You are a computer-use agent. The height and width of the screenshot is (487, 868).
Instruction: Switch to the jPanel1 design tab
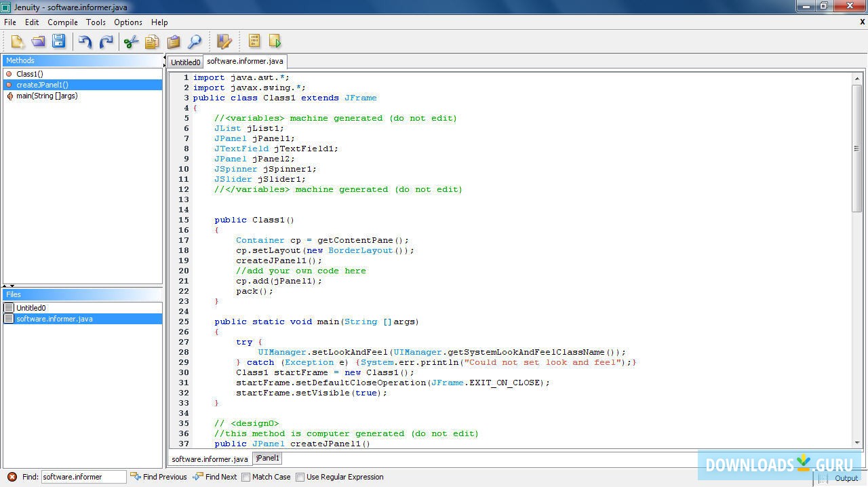click(267, 459)
